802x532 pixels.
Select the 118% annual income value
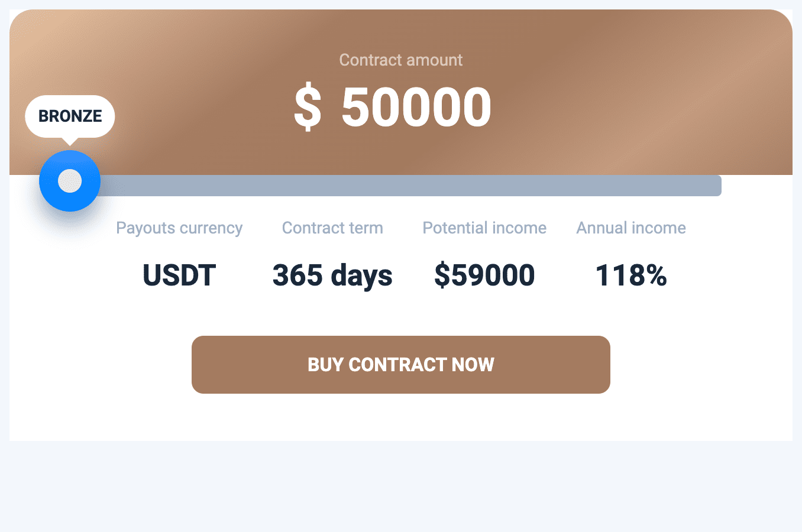pyautogui.click(x=631, y=275)
